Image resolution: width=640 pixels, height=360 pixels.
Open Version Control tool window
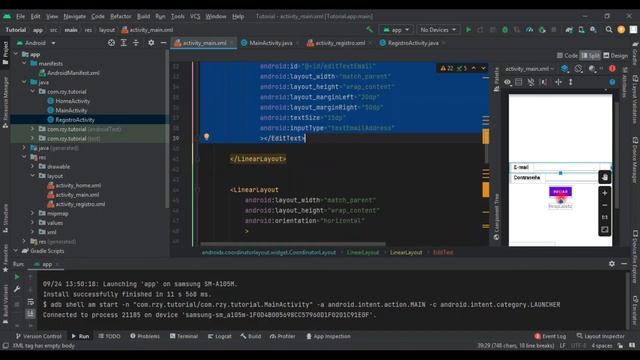coord(38,336)
